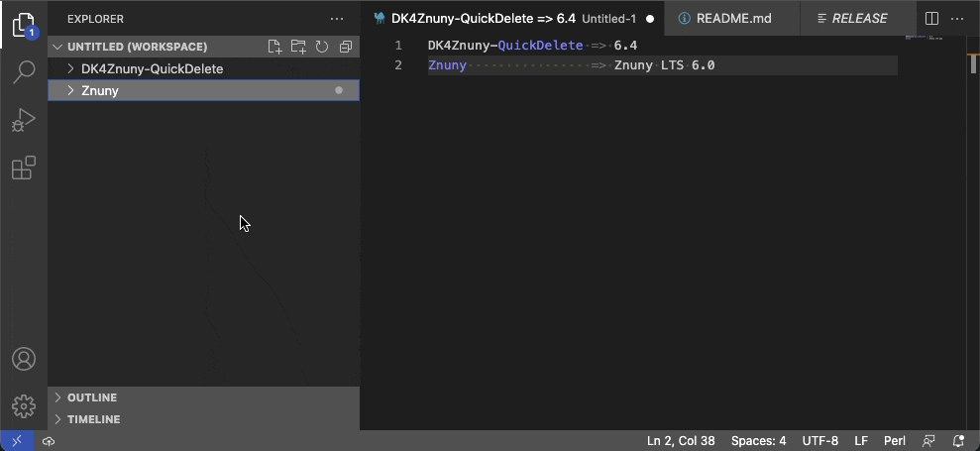Click line 1 text in editor
Viewport: 980px width, 451px height.
pyautogui.click(x=532, y=46)
